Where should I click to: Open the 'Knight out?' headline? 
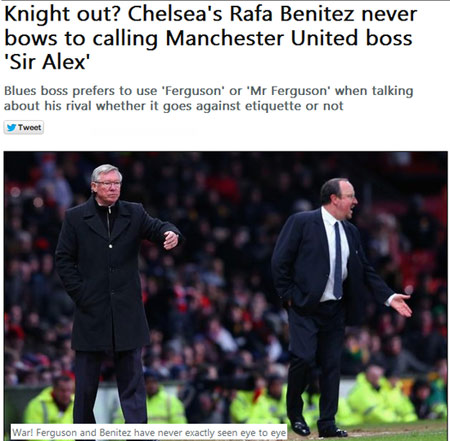coord(210,38)
